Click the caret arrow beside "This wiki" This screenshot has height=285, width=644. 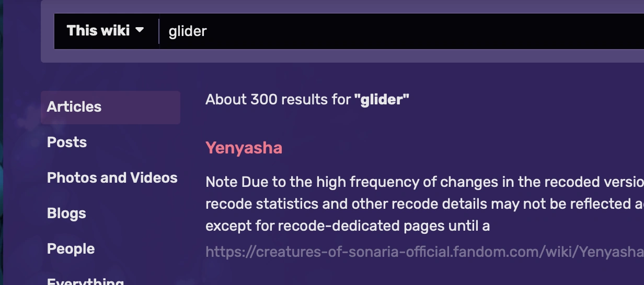point(140,30)
